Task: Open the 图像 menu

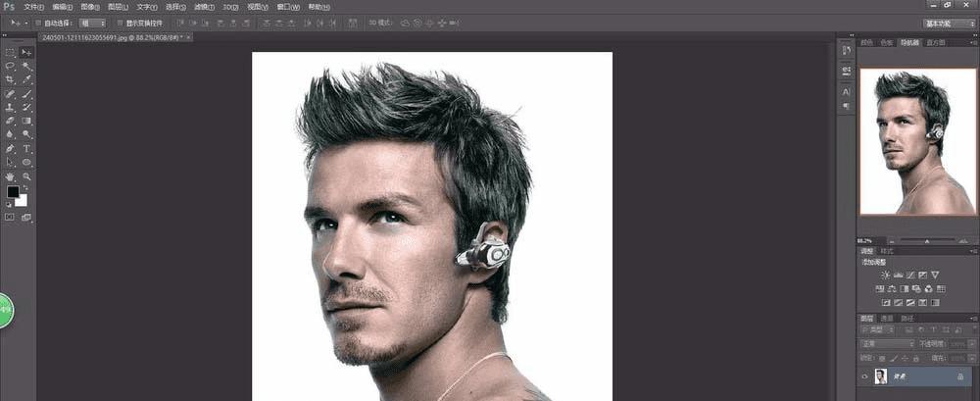Action: 90,7
